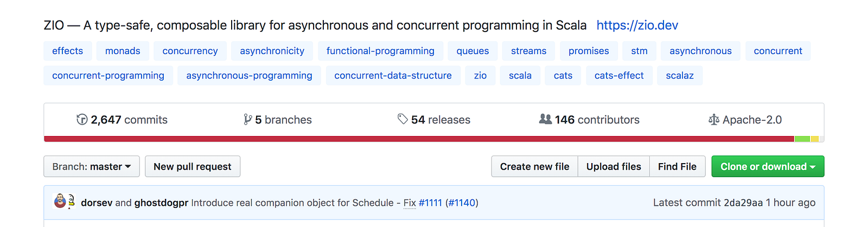The image size is (868, 227).
Task: Click the language breakdown color bar
Action: [418, 139]
